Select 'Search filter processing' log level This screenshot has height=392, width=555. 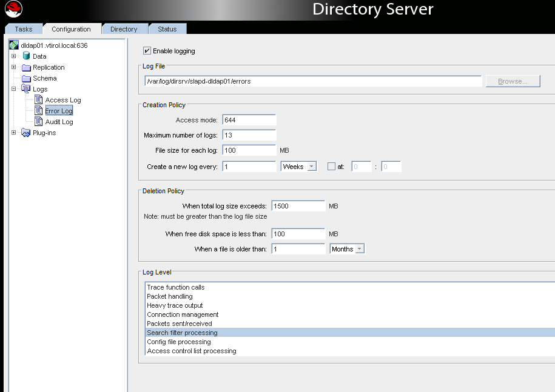click(350, 333)
